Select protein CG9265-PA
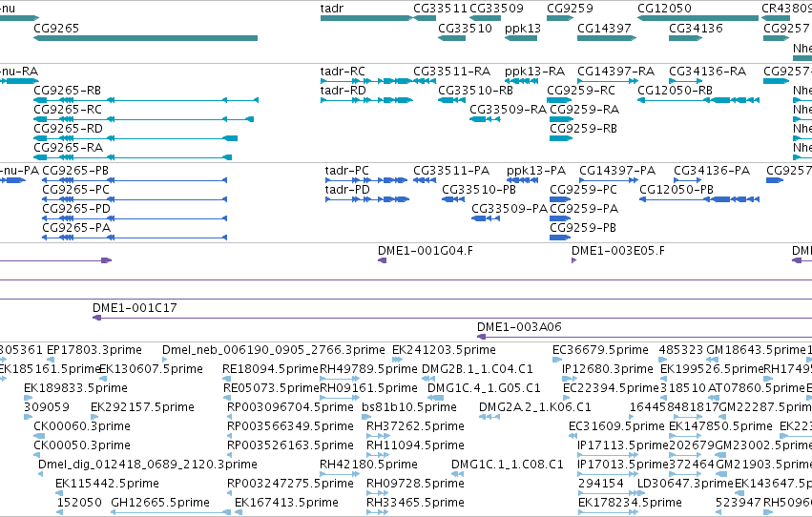The height and width of the screenshot is (517, 812). (135, 238)
